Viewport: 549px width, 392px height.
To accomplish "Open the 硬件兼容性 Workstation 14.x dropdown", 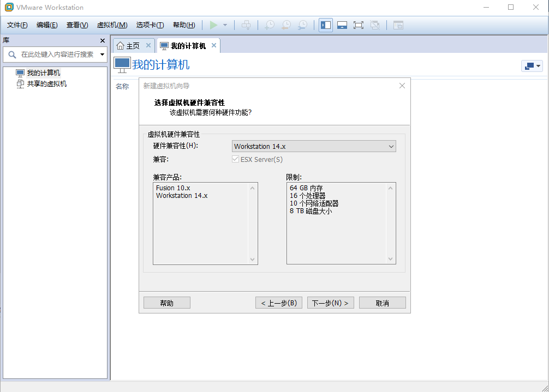I will [x=314, y=146].
